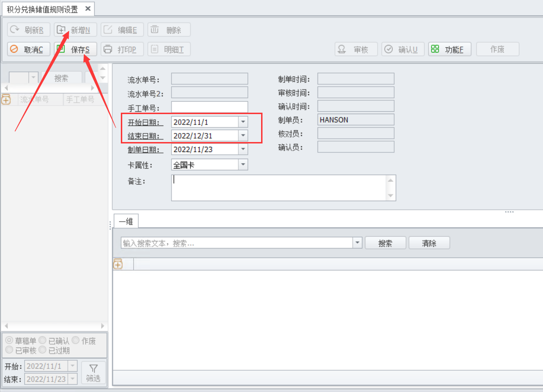Select the 已确认 radio option
Image resolution: width=543 pixels, height=392 pixels.
pyautogui.click(x=42, y=340)
